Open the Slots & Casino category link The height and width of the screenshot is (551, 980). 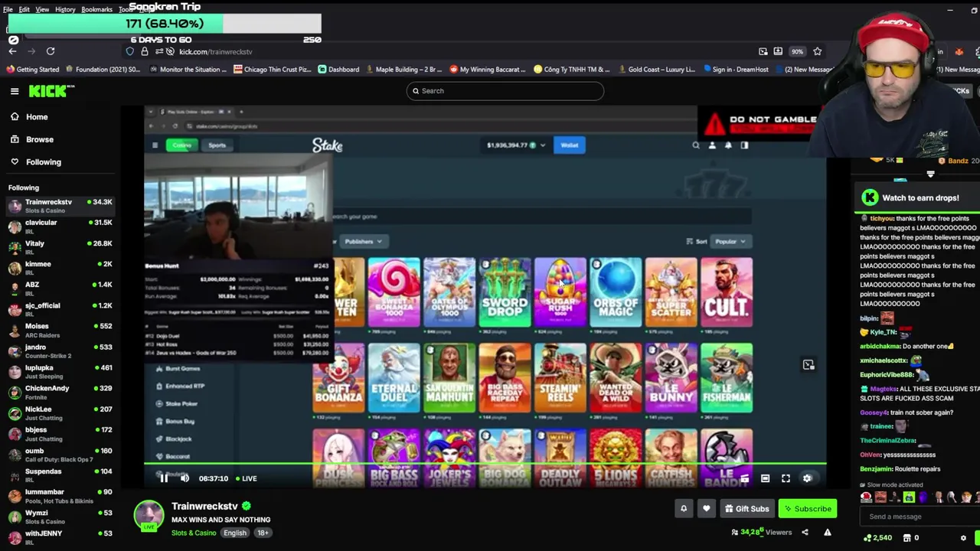(194, 533)
